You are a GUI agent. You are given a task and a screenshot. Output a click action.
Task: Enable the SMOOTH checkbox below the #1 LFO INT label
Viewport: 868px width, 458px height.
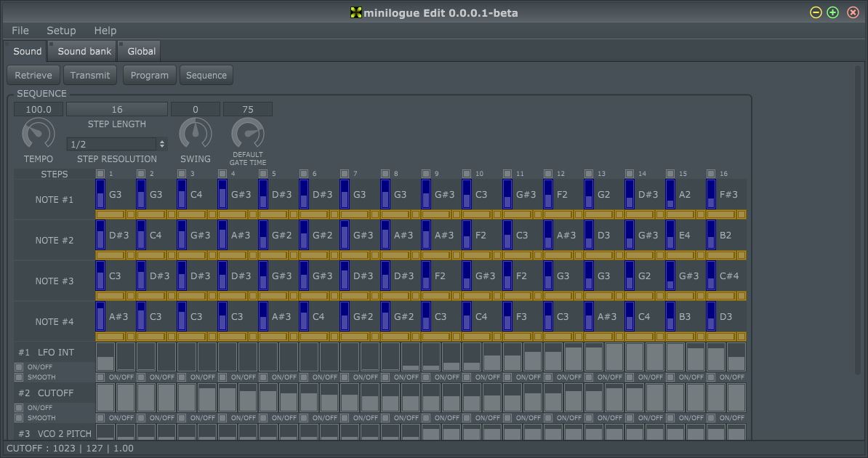pyautogui.click(x=19, y=377)
